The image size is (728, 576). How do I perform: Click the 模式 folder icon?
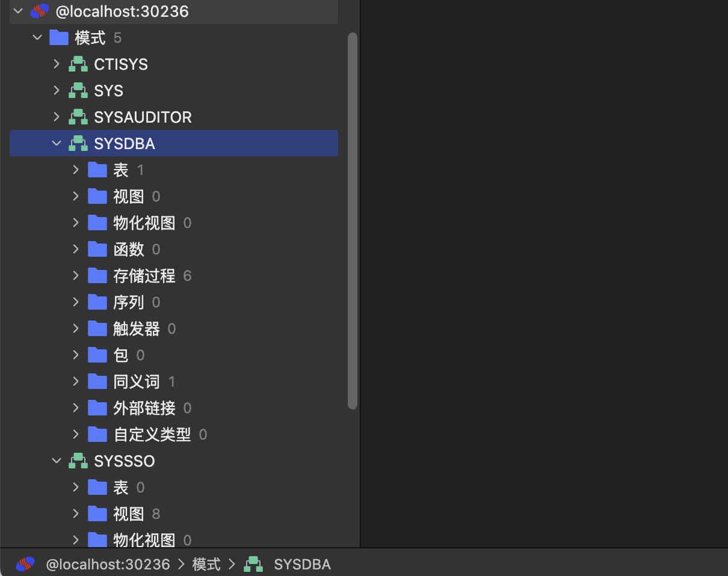tap(58, 38)
